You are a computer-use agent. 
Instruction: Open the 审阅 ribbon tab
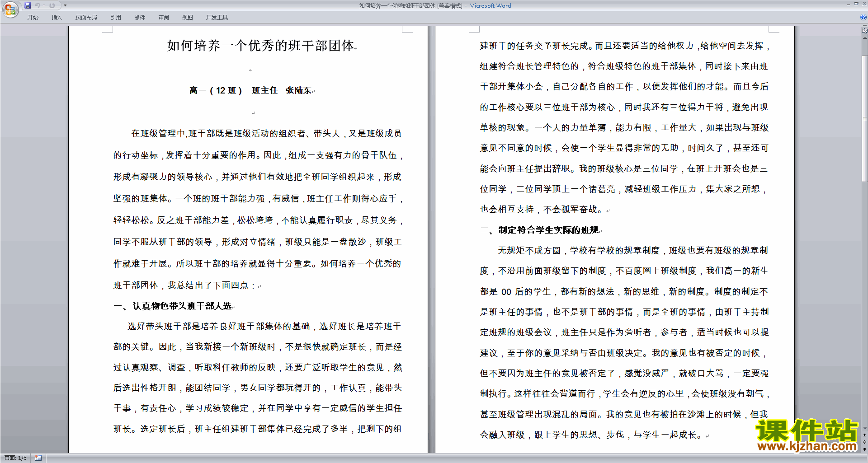point(164,17)
